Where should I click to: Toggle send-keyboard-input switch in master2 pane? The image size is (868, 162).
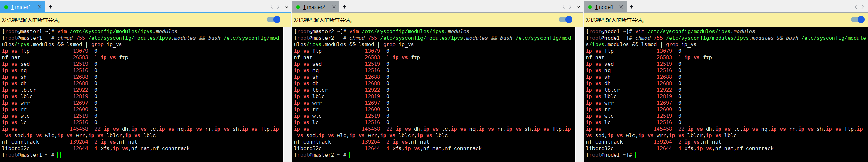565,19
